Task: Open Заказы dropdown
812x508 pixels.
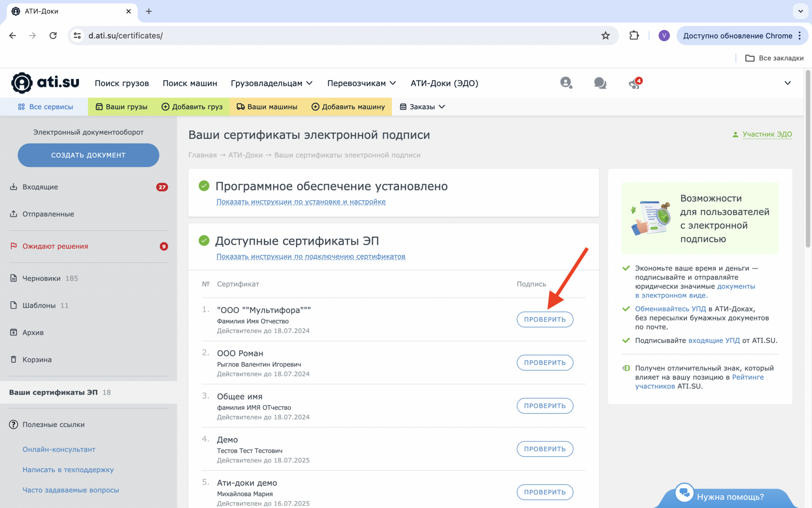Action: [422, 106]
